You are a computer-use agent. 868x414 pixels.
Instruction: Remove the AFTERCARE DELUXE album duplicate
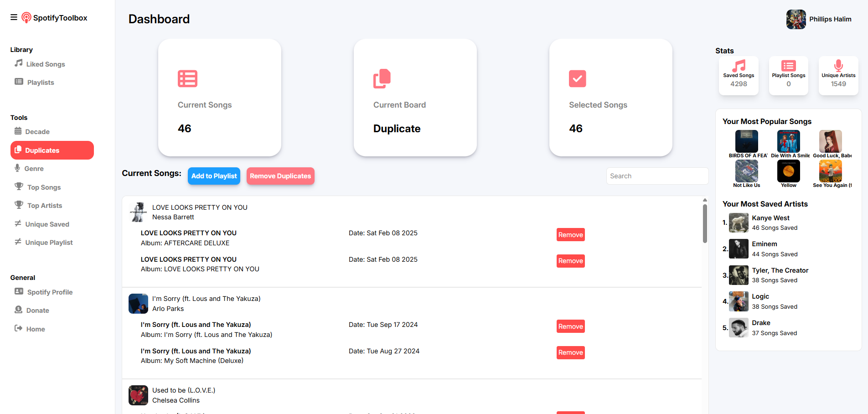(570, 235)
